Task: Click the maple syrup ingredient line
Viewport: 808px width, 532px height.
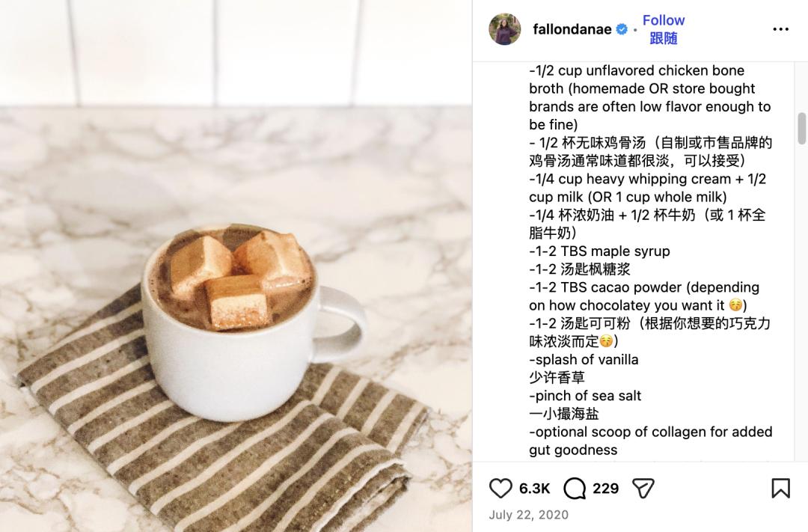Action: (599, 251)
